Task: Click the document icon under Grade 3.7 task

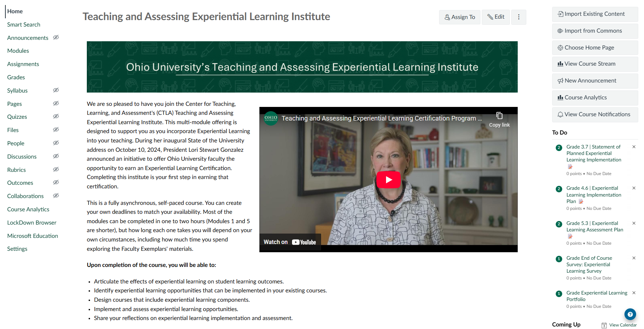Action: (x=570, y=166)
